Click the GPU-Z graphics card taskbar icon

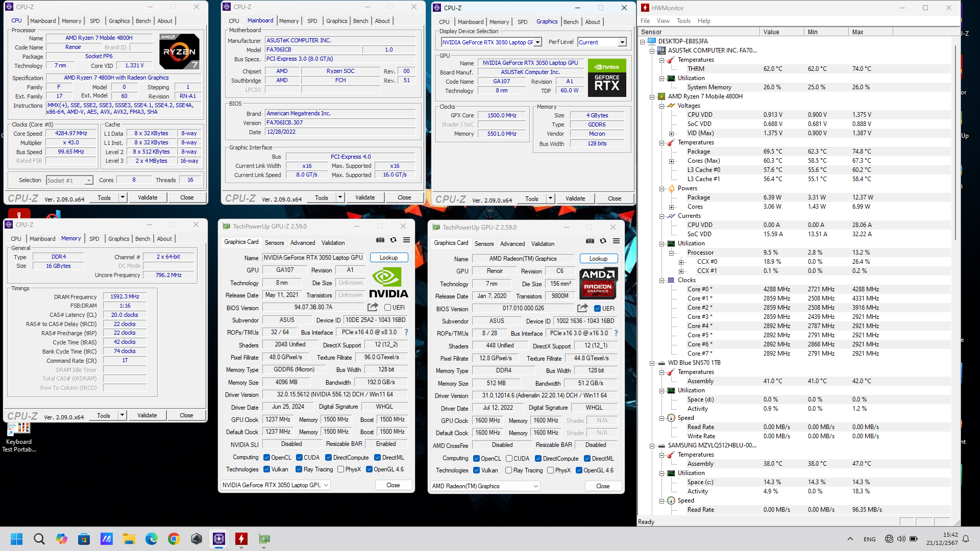point(264,539)
